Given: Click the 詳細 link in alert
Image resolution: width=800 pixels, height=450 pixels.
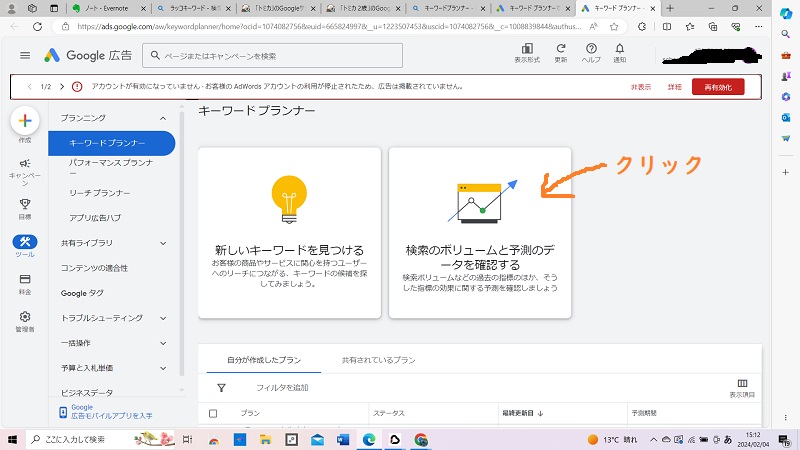Looking at the screenshot, I should [x=674, y=87].
